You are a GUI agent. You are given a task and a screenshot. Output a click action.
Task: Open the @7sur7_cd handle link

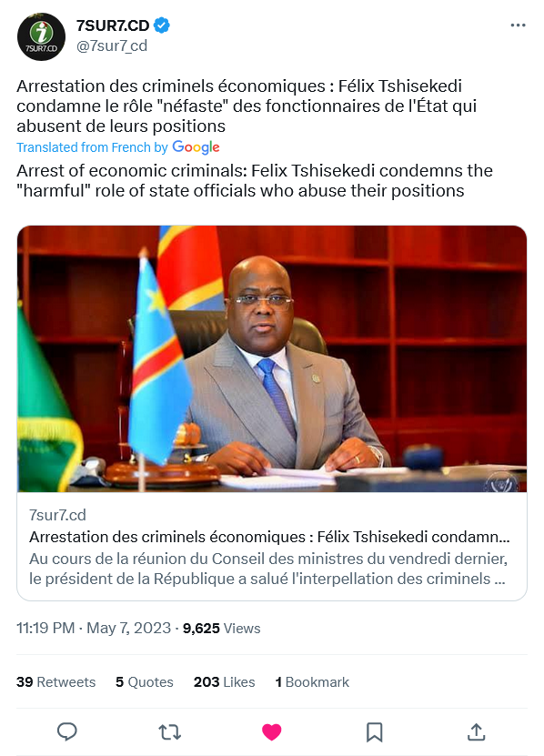[x=112, y=45]
